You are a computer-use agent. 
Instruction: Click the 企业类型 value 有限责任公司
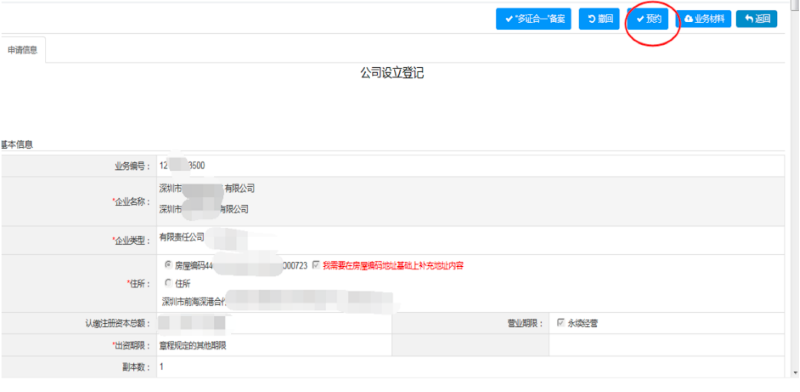point(182,237)
